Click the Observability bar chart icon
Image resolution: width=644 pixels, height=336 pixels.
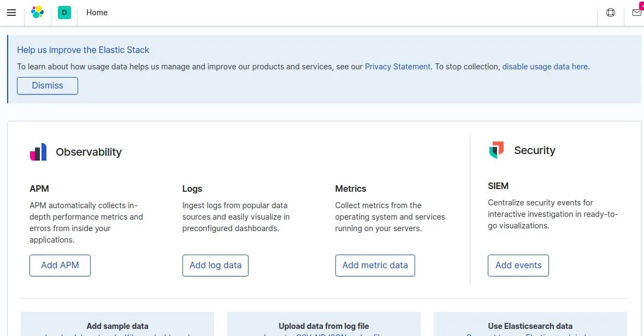click(38, 152)
